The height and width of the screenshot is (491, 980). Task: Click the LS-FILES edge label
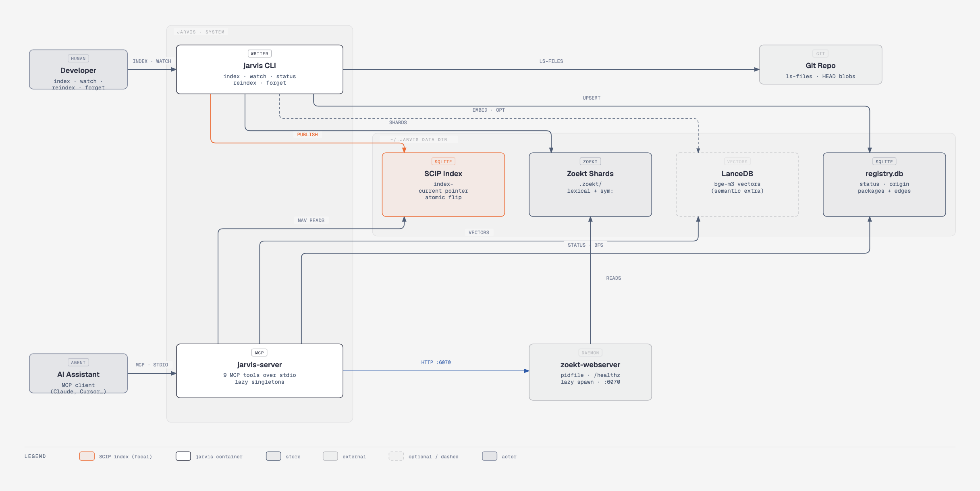click(551, 61)
